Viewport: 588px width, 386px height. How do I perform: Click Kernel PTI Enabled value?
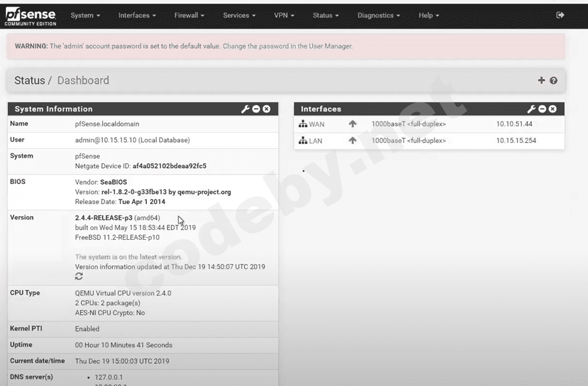click(87, 329)
